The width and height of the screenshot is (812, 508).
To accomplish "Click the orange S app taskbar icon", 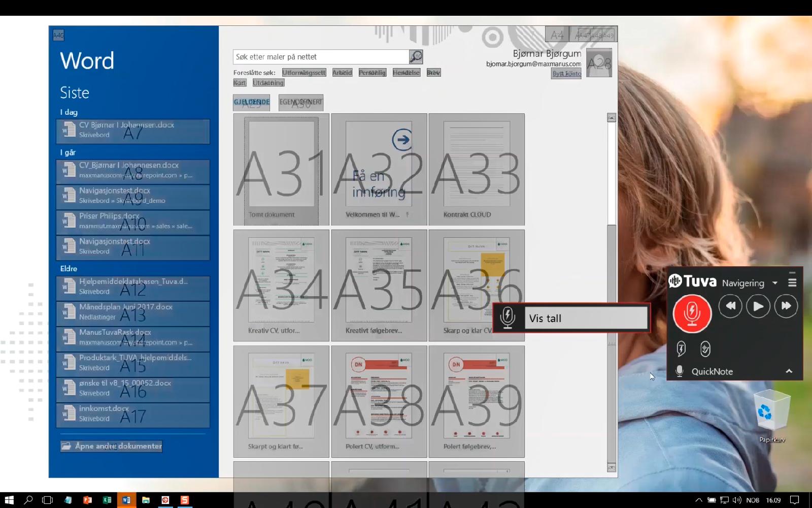I will click(x=185, y=500).
